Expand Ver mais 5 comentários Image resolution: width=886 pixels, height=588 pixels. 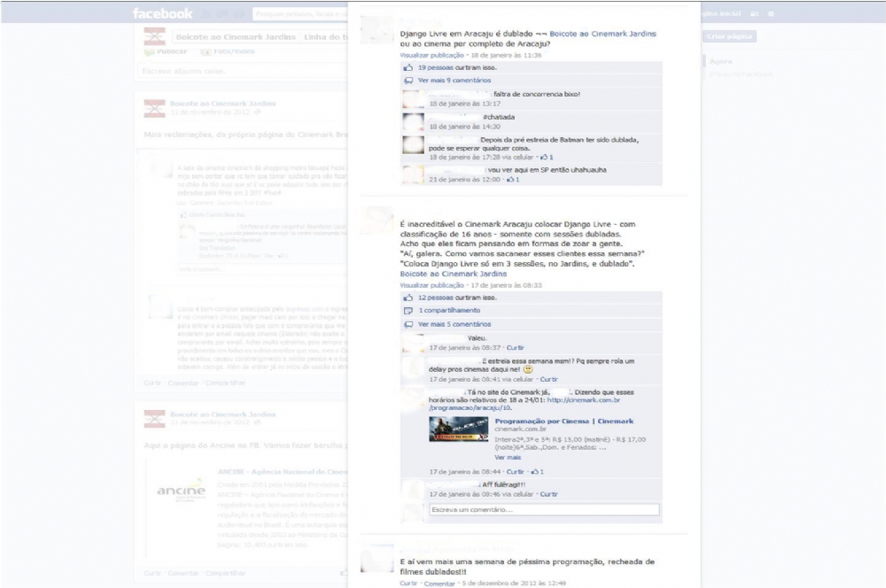pyautogui.click(x=454, y=324)
